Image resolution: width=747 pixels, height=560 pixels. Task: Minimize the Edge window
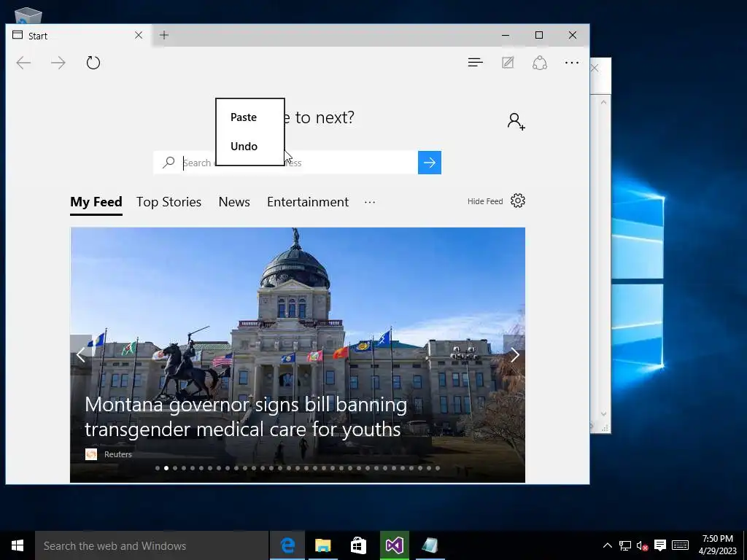point(506,35)
